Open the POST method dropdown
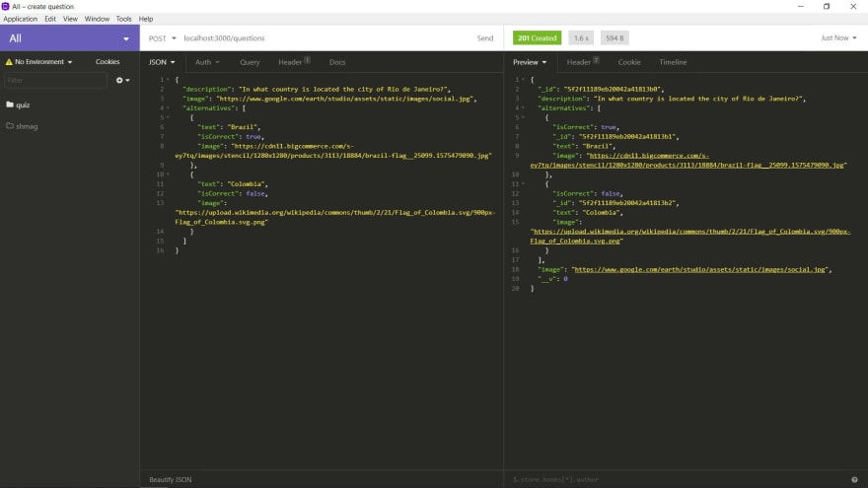 (x=162, y=38)
